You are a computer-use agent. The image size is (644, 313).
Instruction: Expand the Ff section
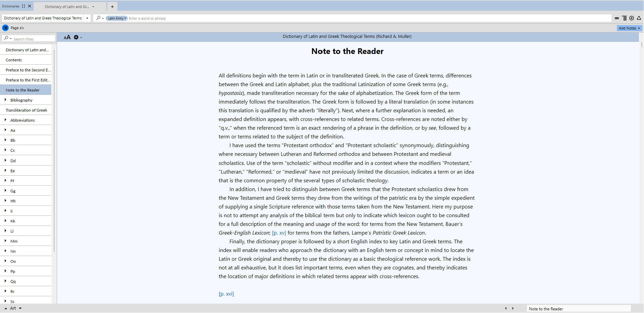5,181
